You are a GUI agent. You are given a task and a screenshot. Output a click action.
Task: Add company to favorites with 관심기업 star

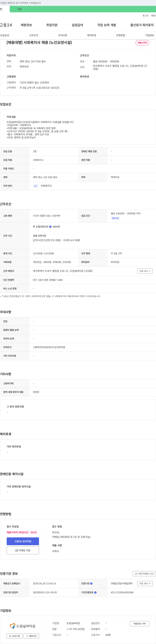click(x=14, y=636)
